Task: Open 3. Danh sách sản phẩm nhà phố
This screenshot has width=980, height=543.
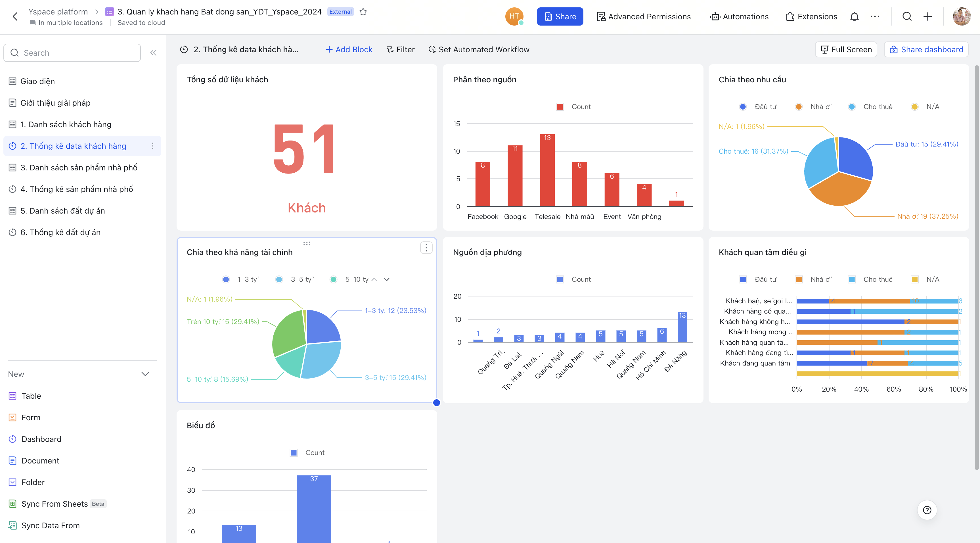Action: (82, 168)
